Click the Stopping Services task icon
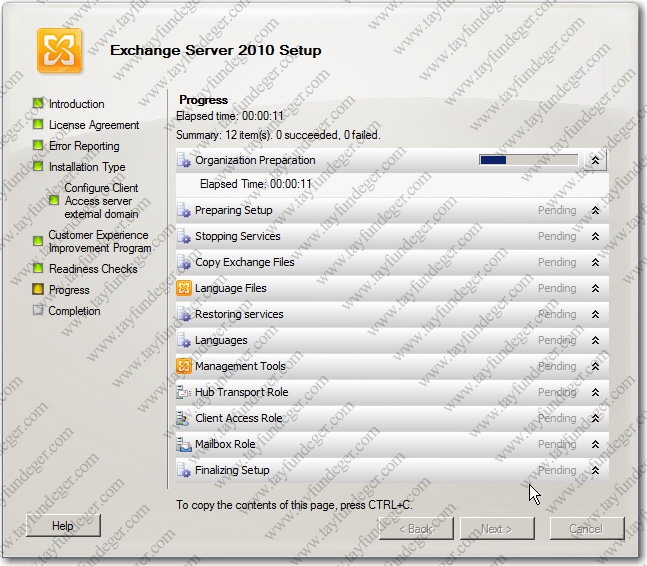The height and width of the screenshot is (566, 647). click(184, 236)
